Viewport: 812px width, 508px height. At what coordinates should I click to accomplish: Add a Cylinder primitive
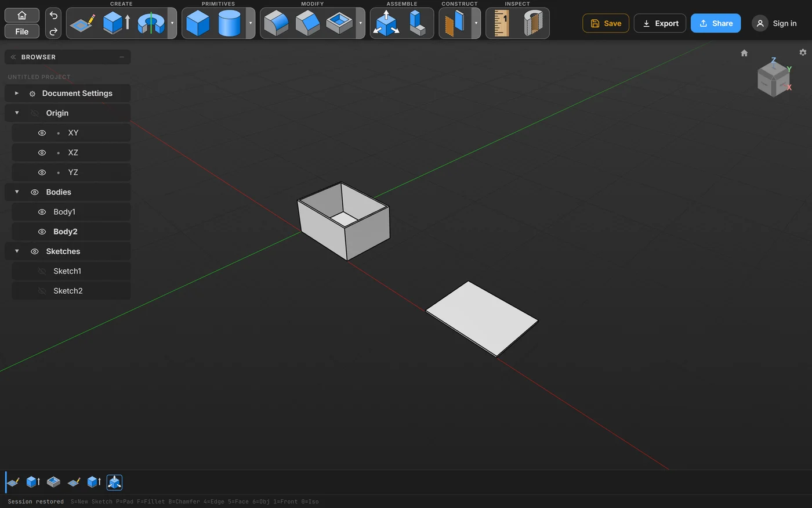[229, 24]
